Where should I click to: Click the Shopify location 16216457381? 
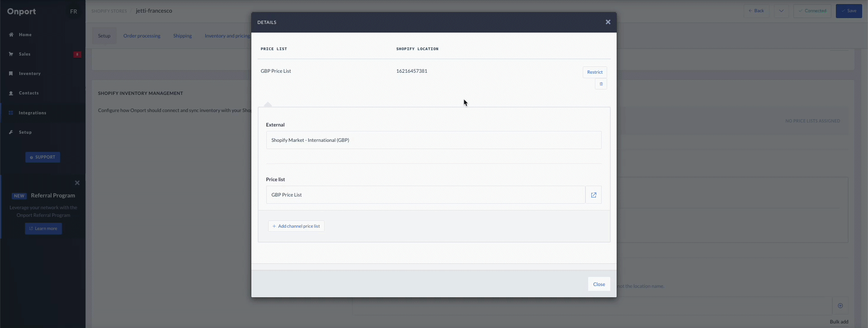click(x=411, y=71)
